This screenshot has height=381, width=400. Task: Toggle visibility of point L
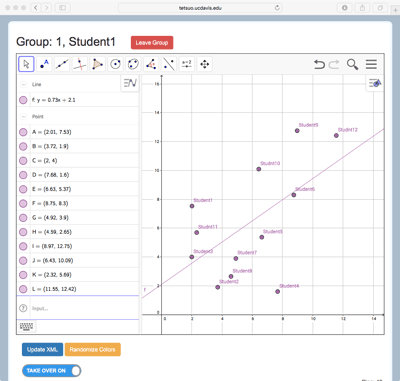pyautogui.click(x=23, y=289)
